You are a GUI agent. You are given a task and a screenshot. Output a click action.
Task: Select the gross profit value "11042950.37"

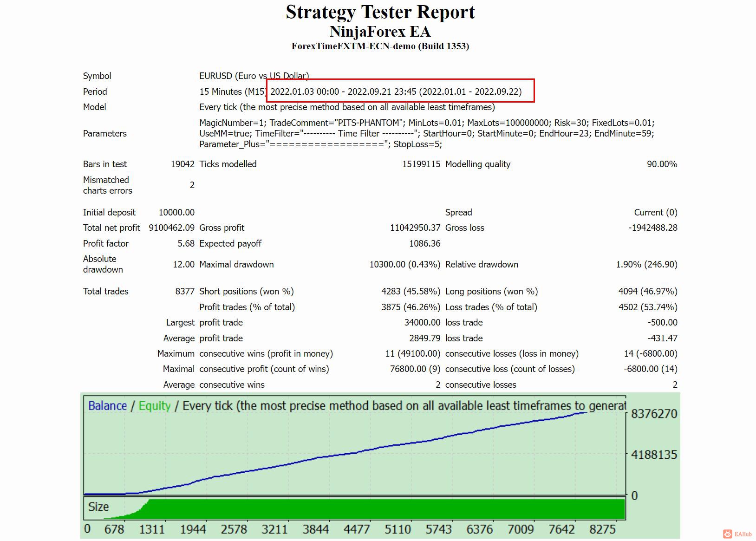coord(415,228)
